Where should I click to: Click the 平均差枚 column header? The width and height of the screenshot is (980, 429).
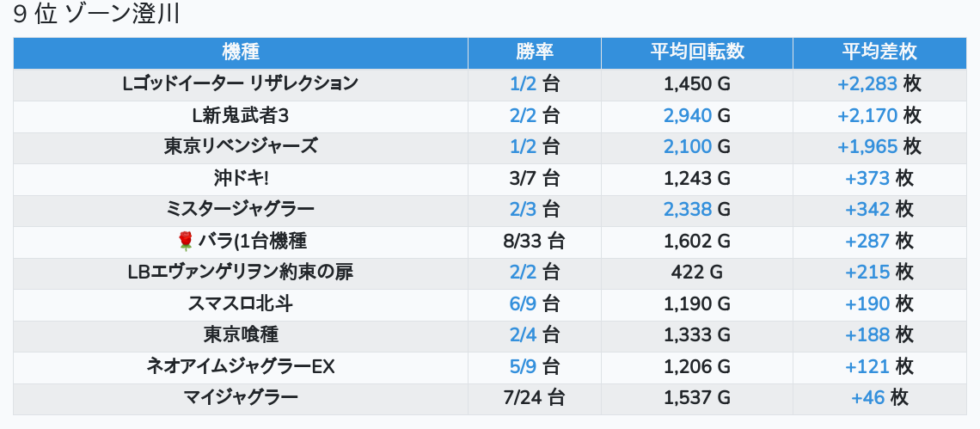pyautogui.click(x=879, y=52)
